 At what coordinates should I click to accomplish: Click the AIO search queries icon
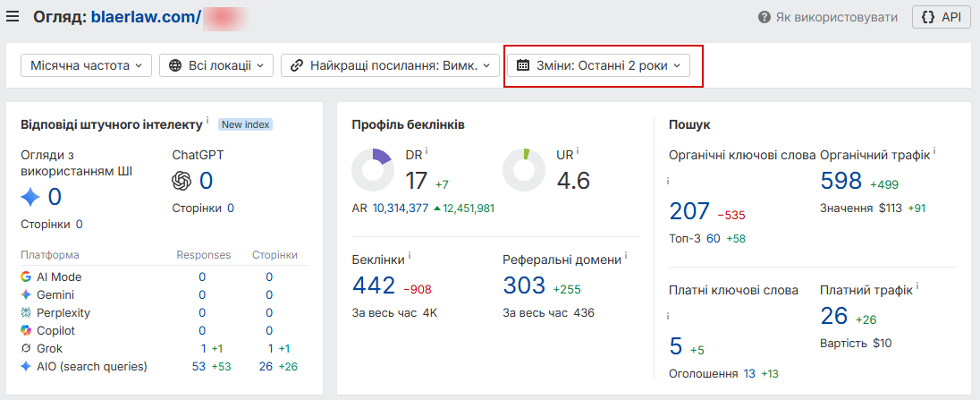(26, 366)
